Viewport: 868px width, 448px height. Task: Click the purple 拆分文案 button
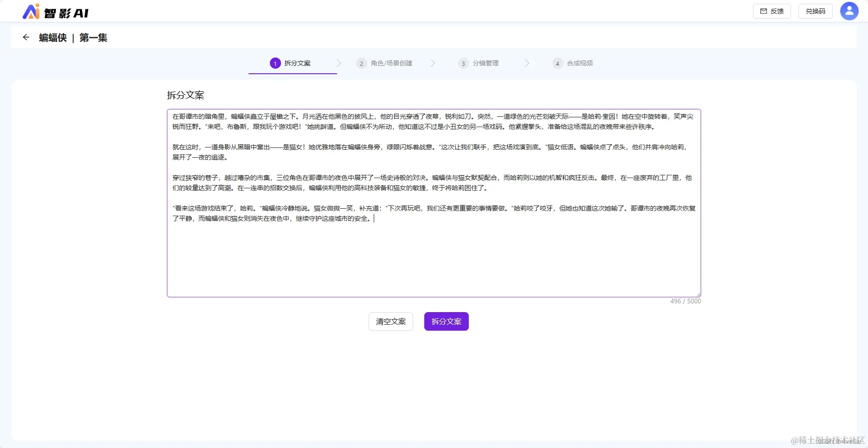[x=446, y=321]
